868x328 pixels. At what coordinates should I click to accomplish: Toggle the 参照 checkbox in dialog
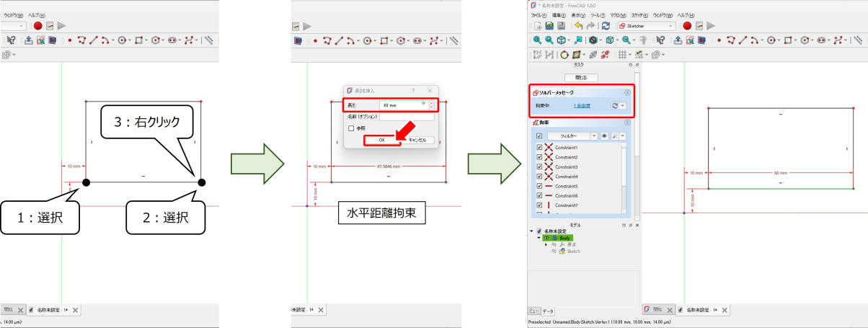coord(351,128)
